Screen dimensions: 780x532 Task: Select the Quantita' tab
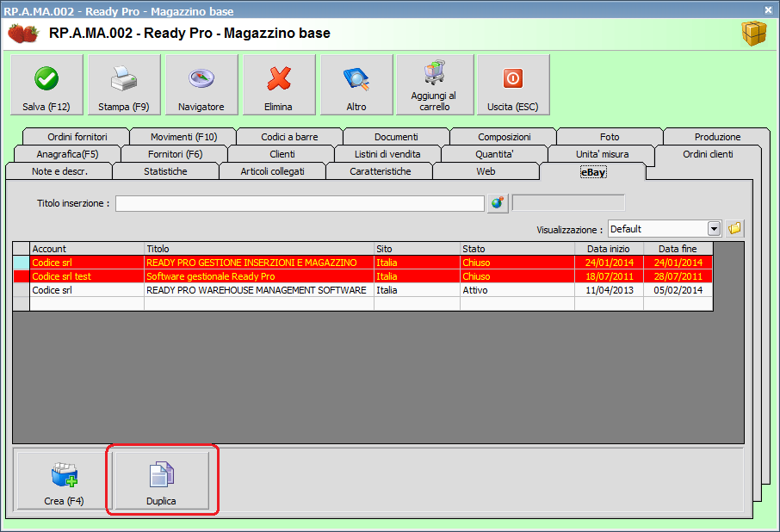pos(494,154)
